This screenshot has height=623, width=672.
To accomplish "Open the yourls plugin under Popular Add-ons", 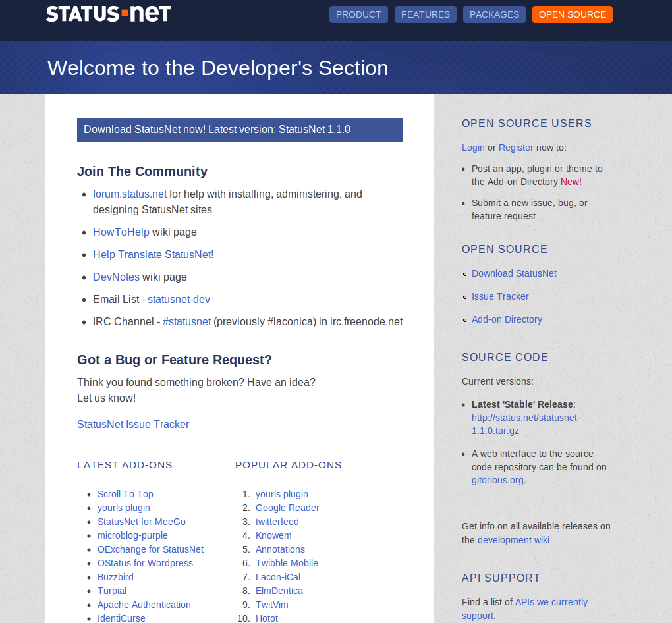I will (281, 494).
